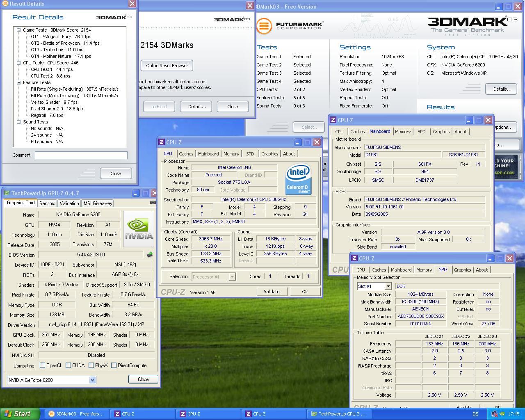Open the Slot #1 memory slot dropdown

pos(388,286)
